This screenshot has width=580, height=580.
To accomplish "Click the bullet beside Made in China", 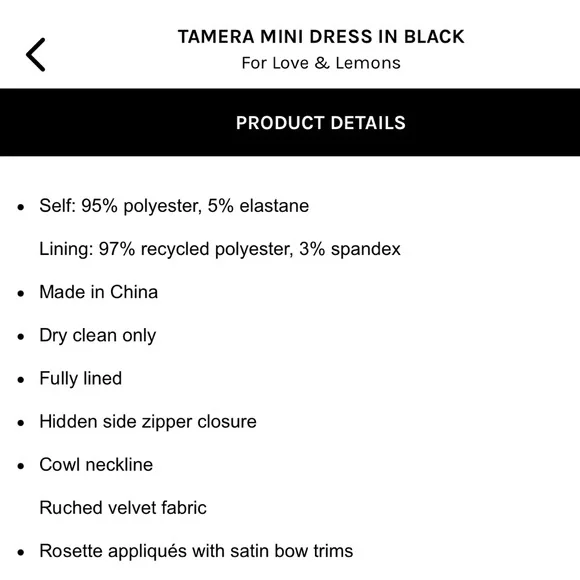I will tap(21, 294).
